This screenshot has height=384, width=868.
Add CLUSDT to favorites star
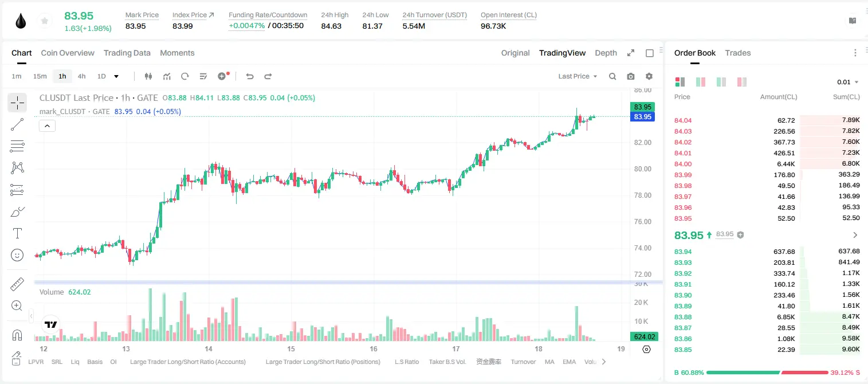pyautogui.click(x=44, y=21)
